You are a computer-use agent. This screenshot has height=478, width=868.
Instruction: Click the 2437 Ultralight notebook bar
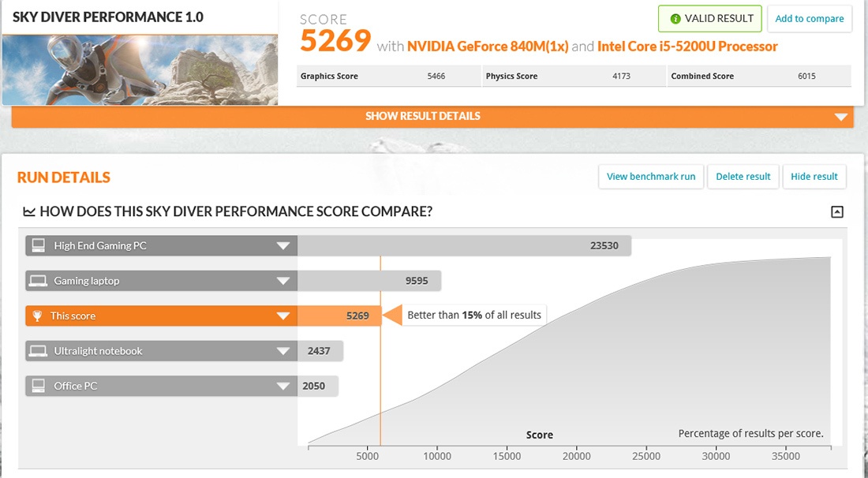click(x=320, y=351)
